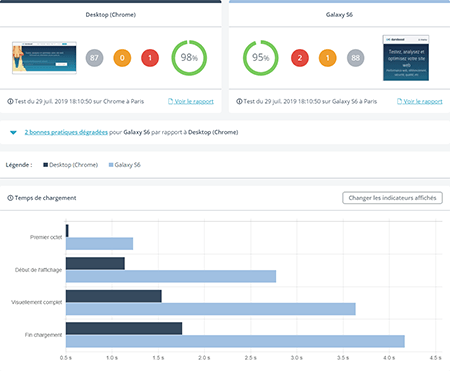450x371 pixels.
Task: Click the Visuellement complet axis label
Action: 37,302
